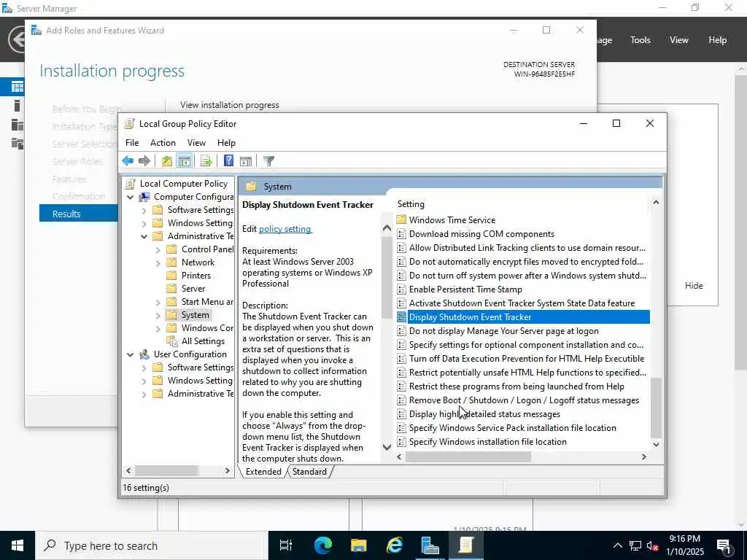747x560 pixels.
Task: Open Tools menu in Server Manager
Action: pyautogui.click(x=640, y=40)
